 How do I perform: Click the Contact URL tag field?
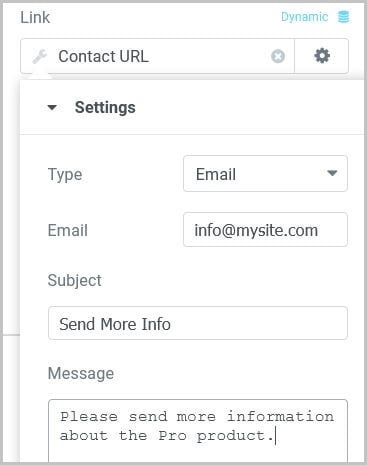157,56
